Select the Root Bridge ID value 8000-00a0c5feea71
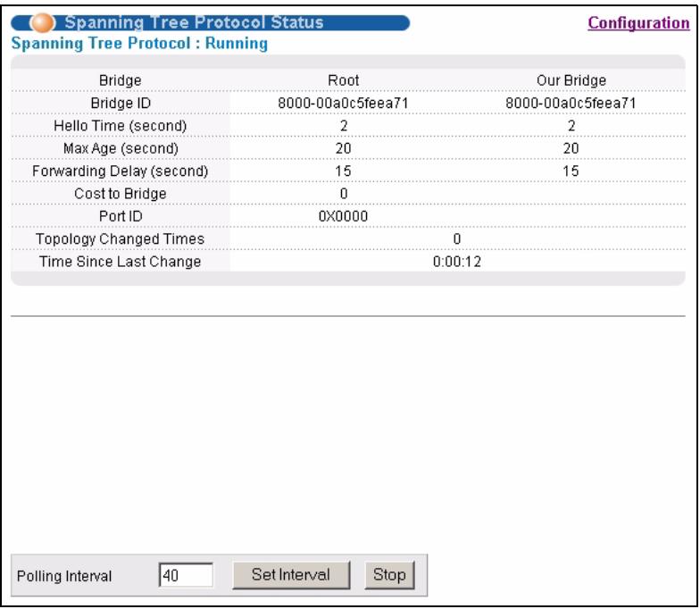The image size is (700, 609). [x=343, y=104]
